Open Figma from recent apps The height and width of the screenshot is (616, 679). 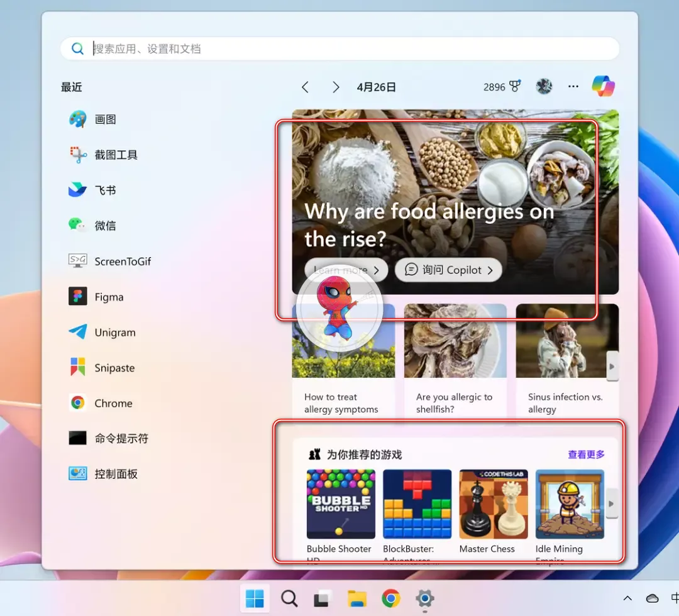pyautogui.click(x=78, y=297)
